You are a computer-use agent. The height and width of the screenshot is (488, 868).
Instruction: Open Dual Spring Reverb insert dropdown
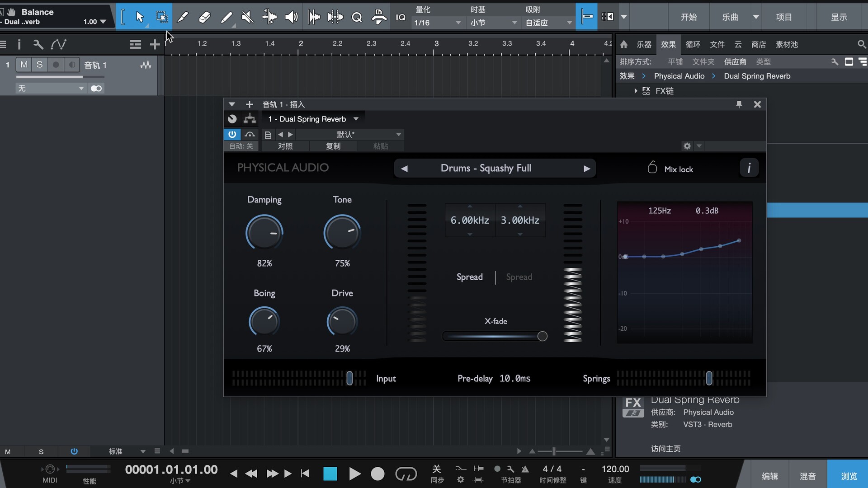[x=313, y=119]
